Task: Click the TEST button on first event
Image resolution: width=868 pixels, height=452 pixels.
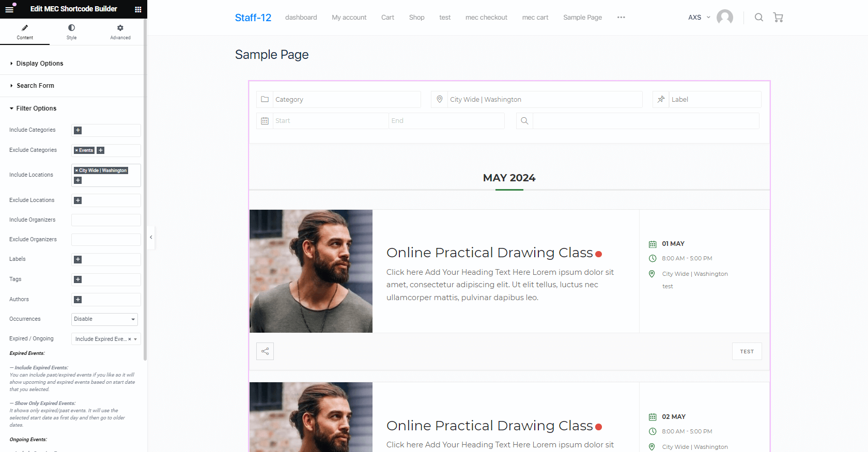Action: 747,351
